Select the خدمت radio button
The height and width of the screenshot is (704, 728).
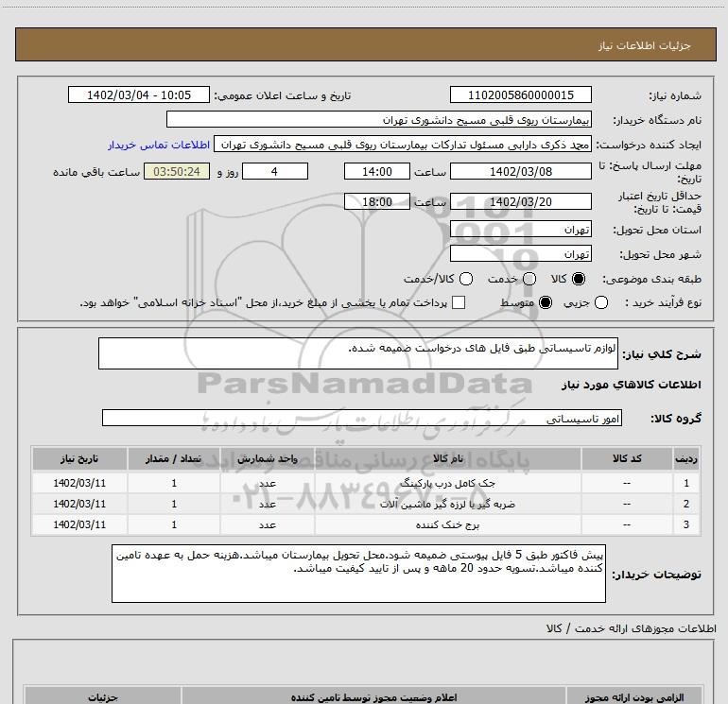[529, 279]
